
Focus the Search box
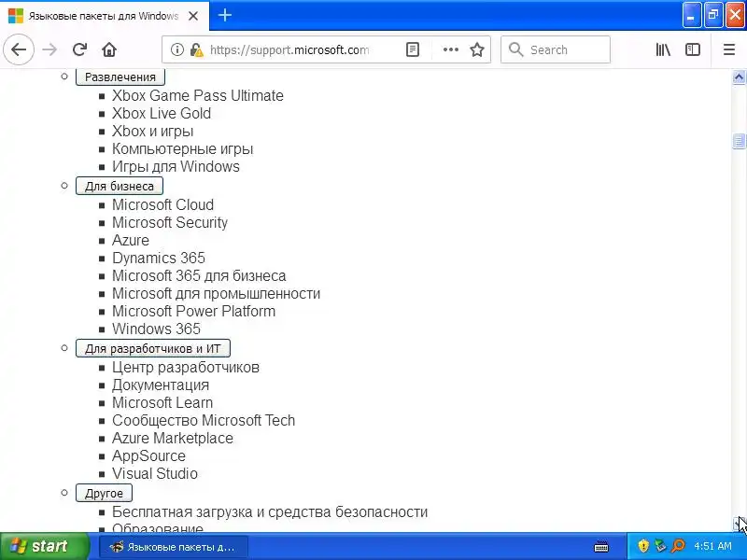[x=556, y=49]
